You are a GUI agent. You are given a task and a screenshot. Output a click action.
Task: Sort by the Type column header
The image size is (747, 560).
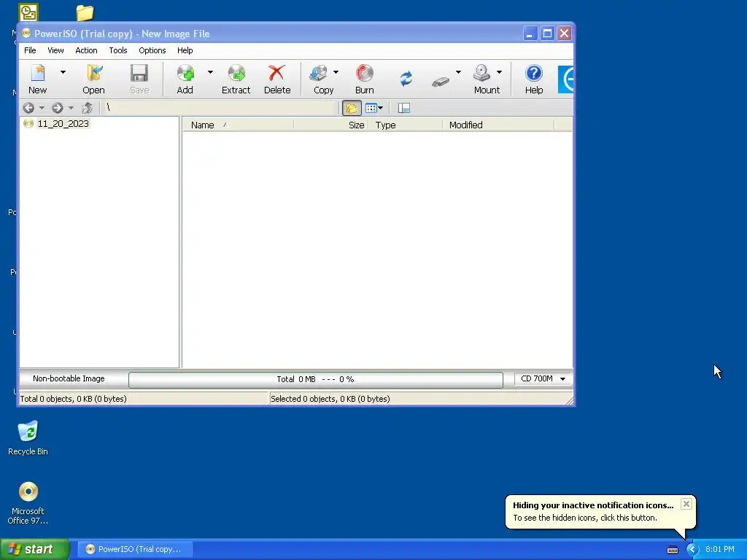point(406,125)
